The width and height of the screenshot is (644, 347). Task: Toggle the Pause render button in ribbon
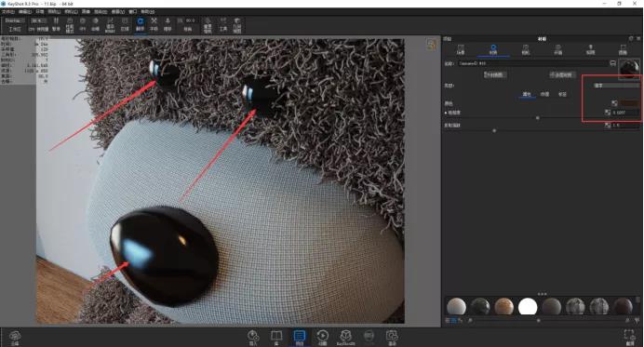[x=56, y=24]
